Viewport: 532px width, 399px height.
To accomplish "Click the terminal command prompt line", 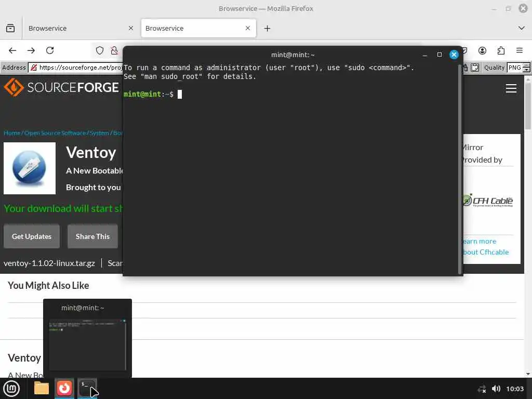I will (153, 95).
